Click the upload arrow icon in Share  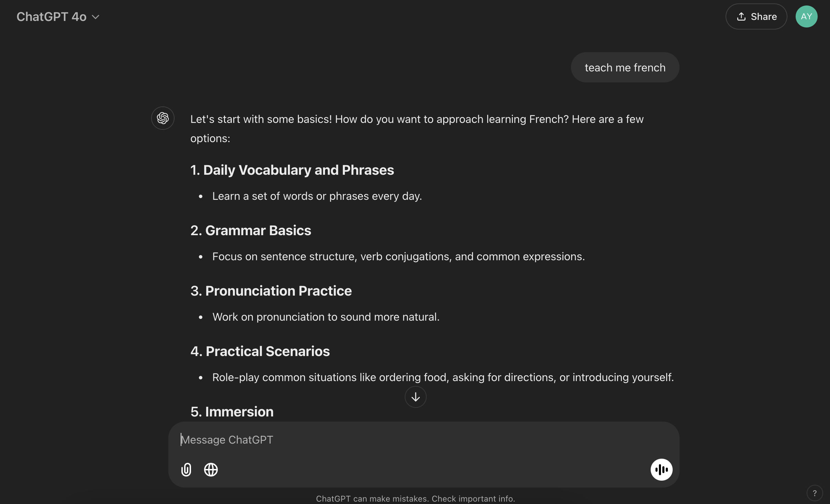741,16
